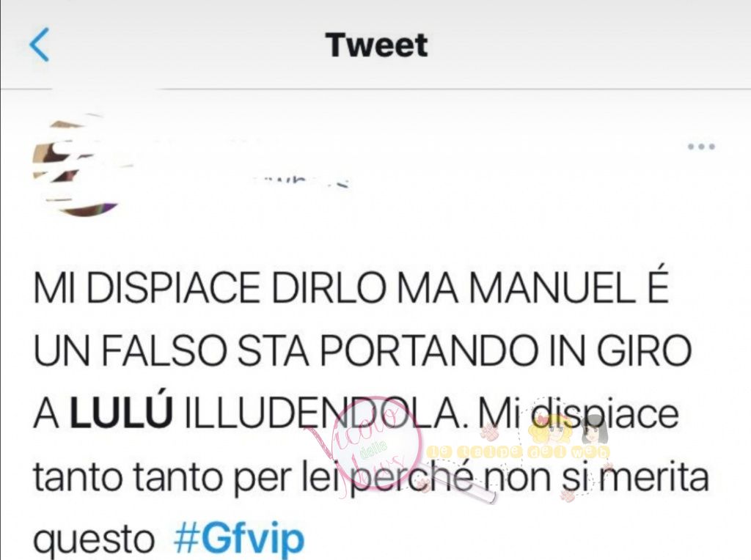751x560 pixels.
Task: Tap the blue back arrow
Action: point(40,45)
